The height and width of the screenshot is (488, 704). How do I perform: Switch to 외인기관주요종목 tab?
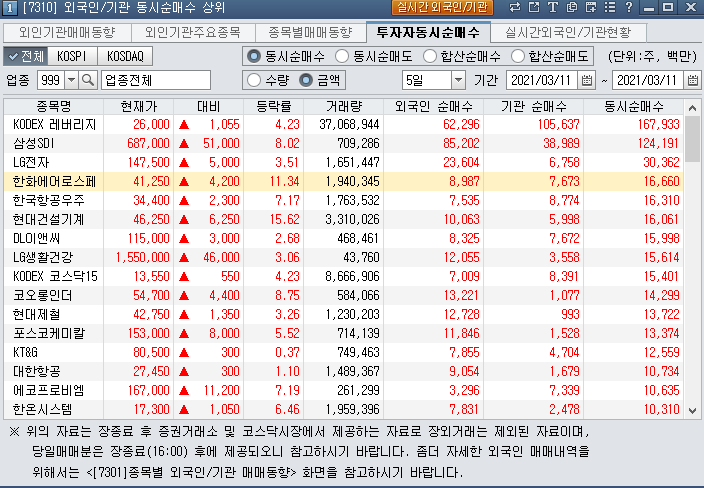point(193,32)
